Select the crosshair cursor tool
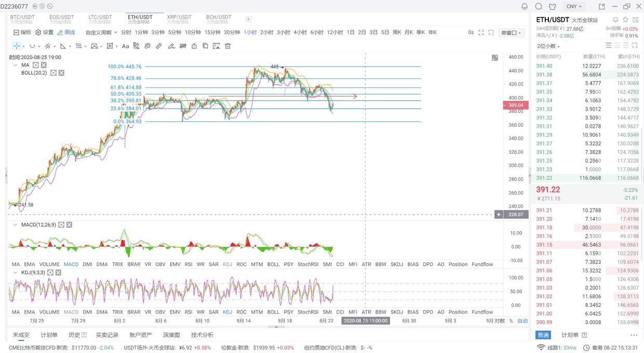644x353 pixels. 17,46
